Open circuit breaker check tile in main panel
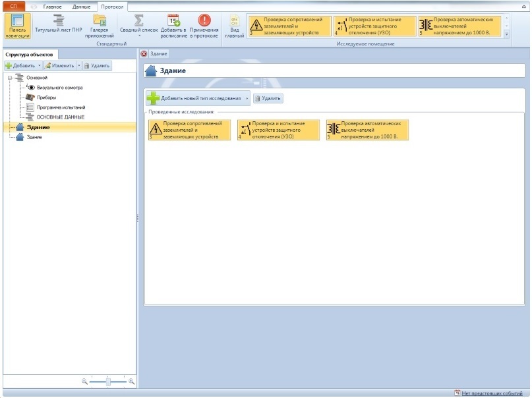 click(367, 130)
